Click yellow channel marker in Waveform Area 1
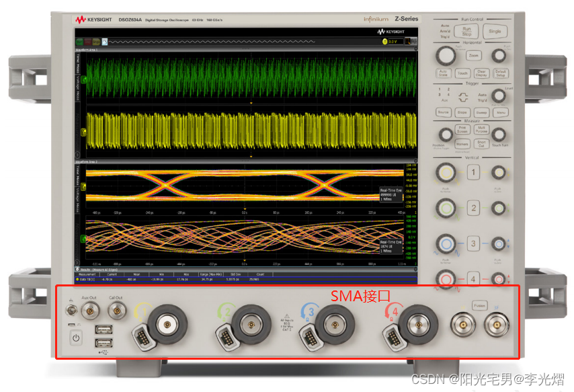The height and width of the screenshot is (392, 574). (83, 132)
